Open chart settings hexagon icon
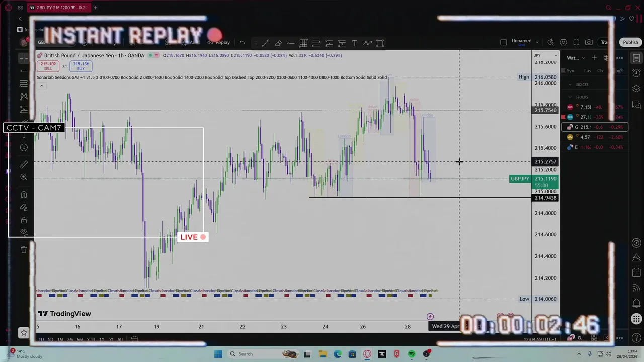Screen dimensions: 644x362 563,42
